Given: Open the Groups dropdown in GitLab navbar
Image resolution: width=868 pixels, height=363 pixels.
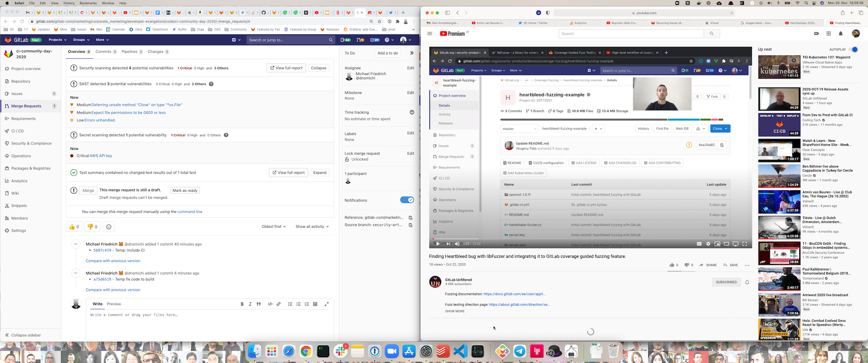Looking at the screenshot, I should [81, 40].
